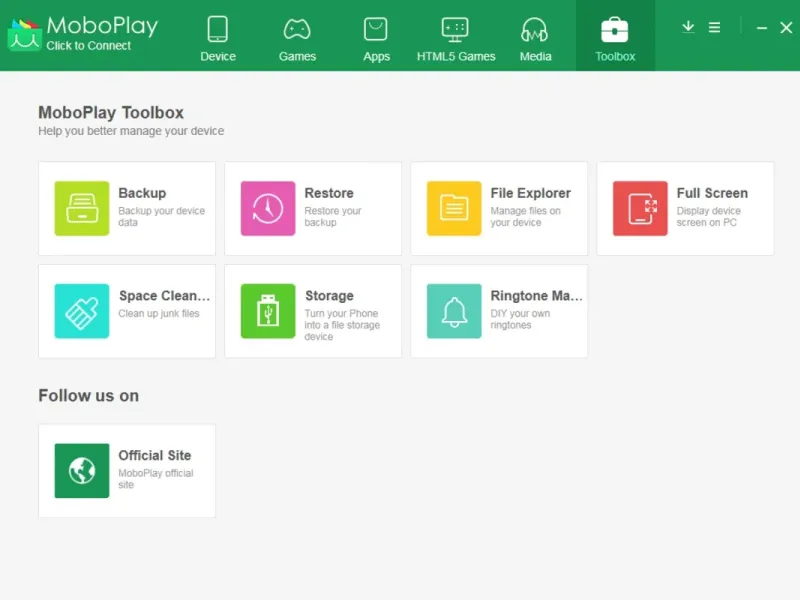Select the Toolbox tab label

[x=615, y=56]
